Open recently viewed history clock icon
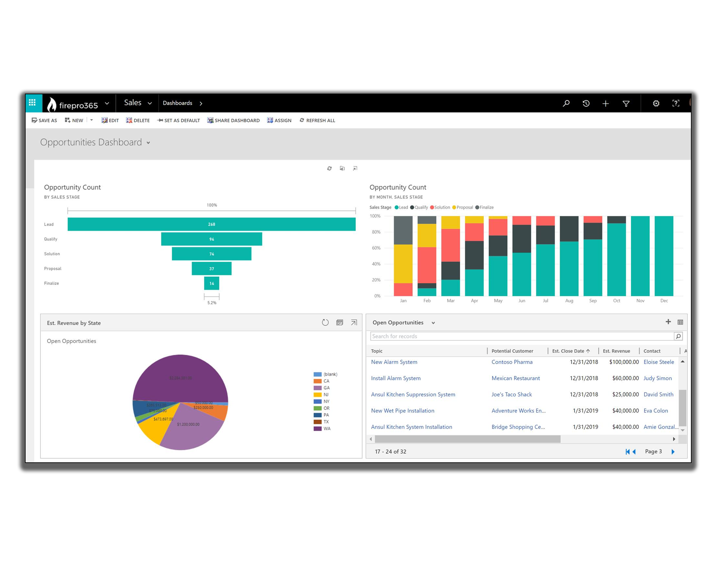Image resolution: width=728 pixels, height=563 pixels. tap(586, 103)
